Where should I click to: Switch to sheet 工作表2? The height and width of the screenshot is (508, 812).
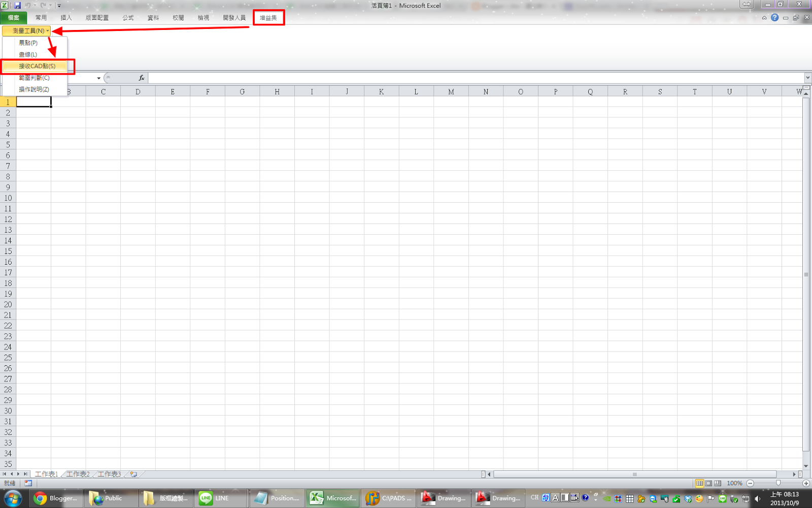[78, 474]
